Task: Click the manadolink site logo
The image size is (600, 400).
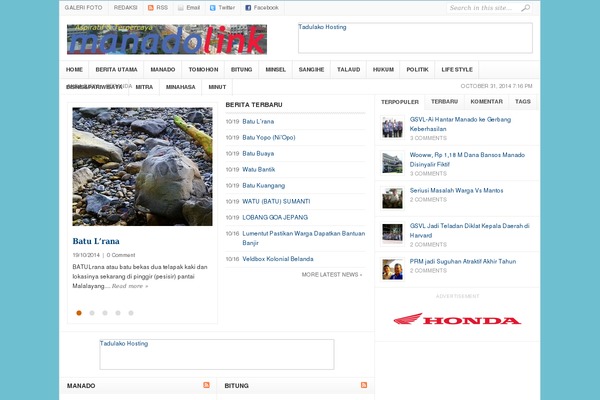Action: [167, 39]
